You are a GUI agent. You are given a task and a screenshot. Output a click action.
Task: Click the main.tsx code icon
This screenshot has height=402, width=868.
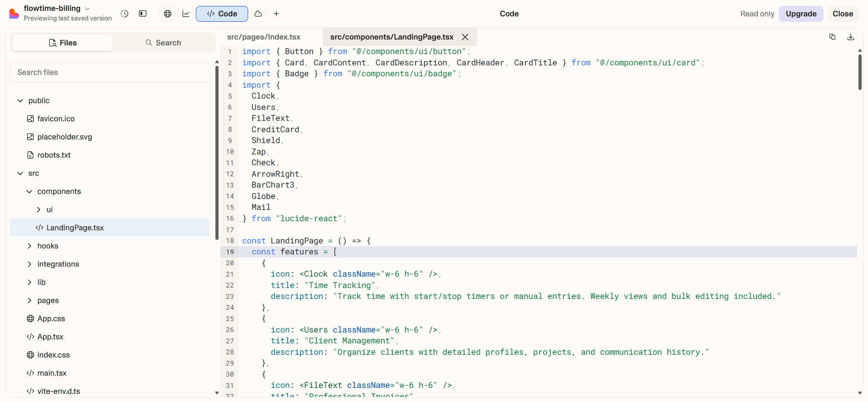(30, 373)
